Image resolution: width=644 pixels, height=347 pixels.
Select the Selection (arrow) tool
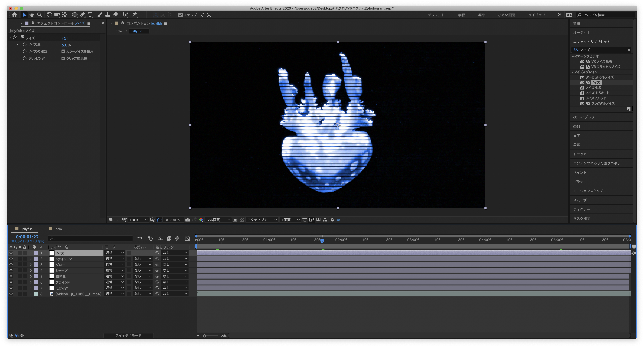tap(24, 14)
